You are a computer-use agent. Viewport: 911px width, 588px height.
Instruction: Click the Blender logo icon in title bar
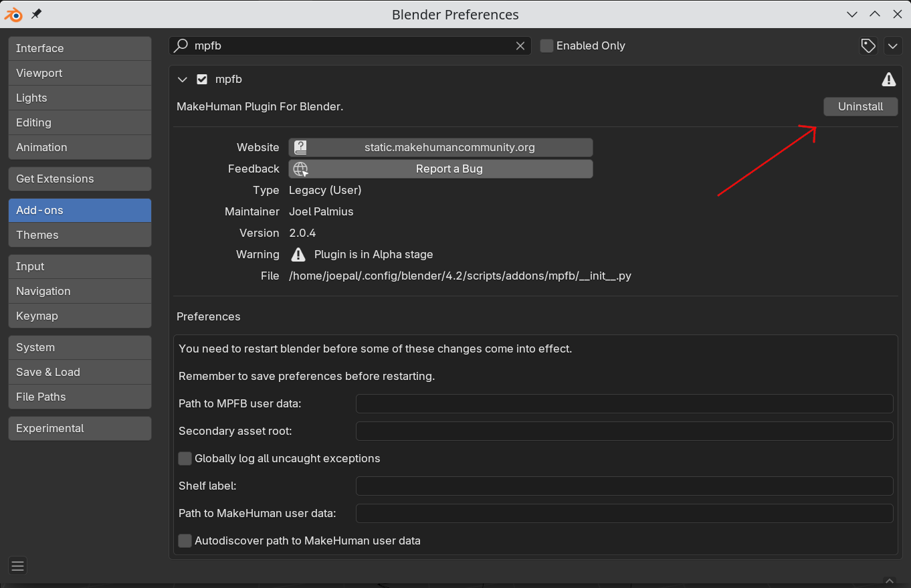(x=13, y=14)
